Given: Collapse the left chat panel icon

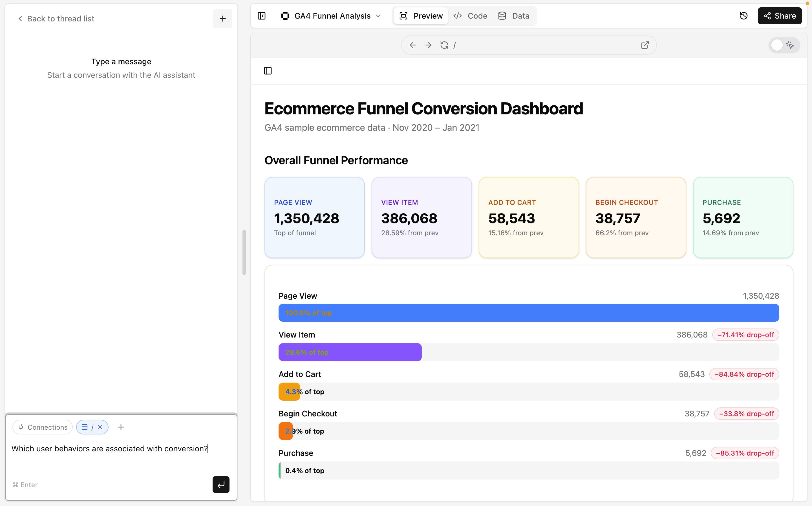Looking at the screenshot, I should [262, 16].
